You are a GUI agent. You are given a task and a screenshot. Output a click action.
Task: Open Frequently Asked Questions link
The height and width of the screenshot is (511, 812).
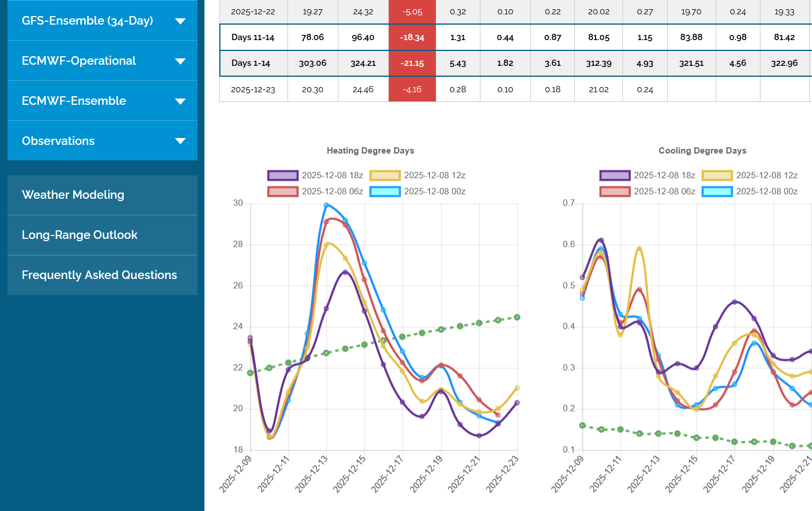[99, 275]
